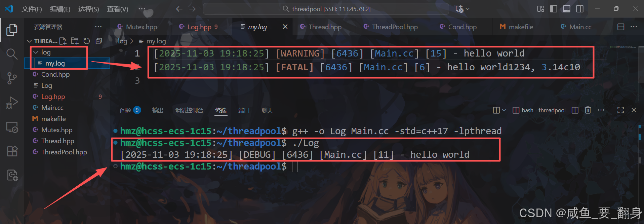The image size is (644, 224).
Task: Open the 文件 menu
Action: [x=32, y=9]
